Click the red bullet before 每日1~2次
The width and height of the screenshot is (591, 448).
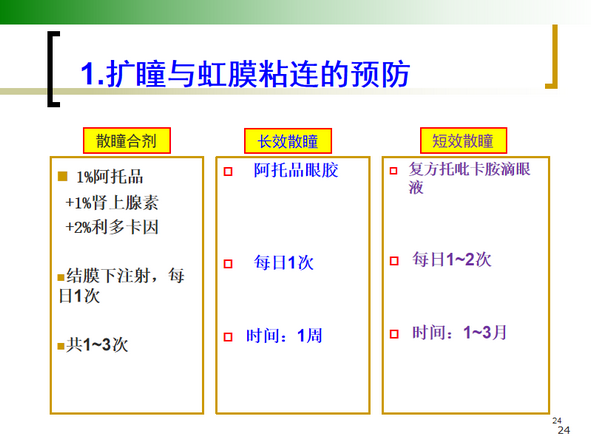pyautogui.click(x=394, y=261)
